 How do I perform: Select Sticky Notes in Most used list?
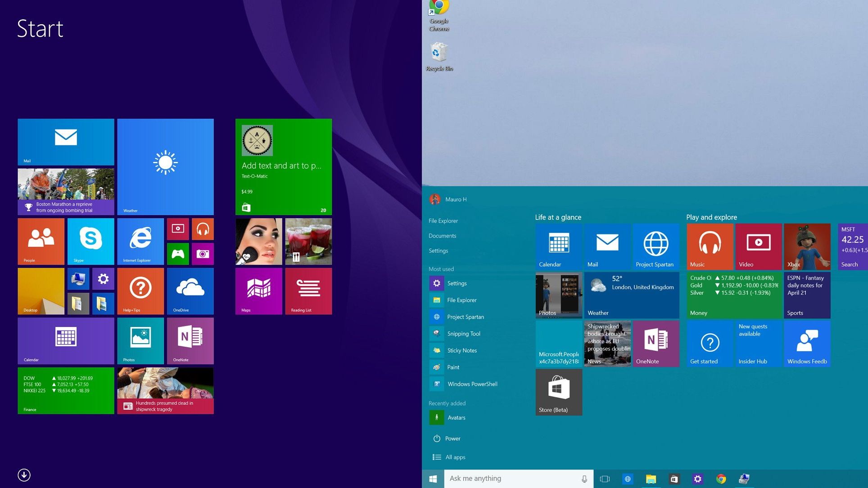(x=454, y=350)
